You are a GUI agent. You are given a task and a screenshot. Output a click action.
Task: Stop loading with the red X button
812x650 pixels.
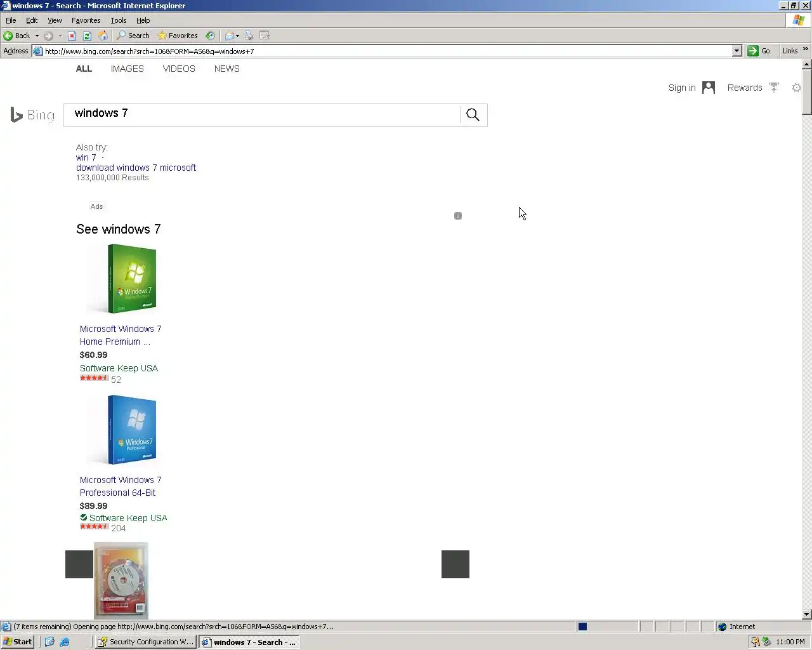[72, 36]
